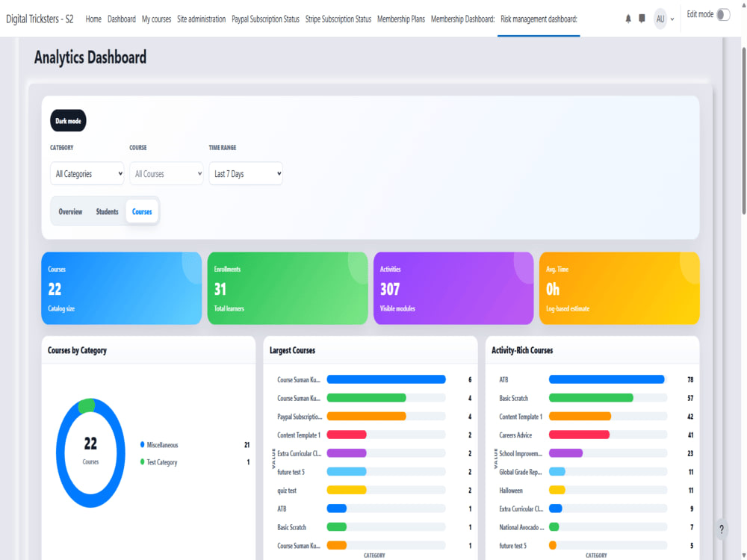Toggle Edit mode switch

click(722, 15)
